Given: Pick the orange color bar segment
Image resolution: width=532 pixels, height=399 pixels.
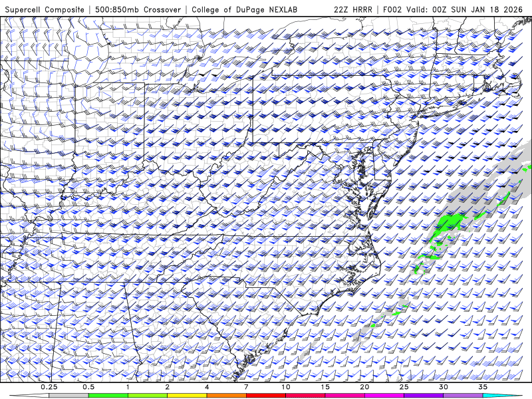Looking at the screenshot, I should click(x=226, y=396).
